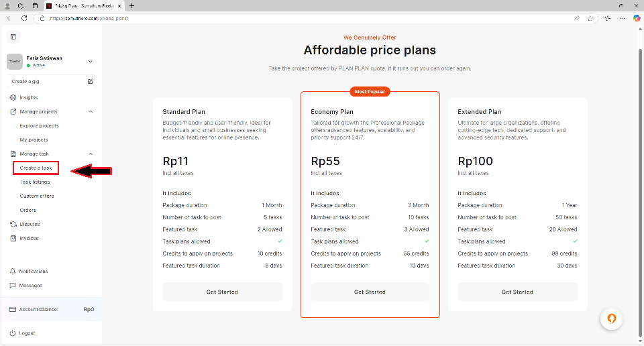Click the Disputes icon in the sidebar

click(x=13, y=224)
